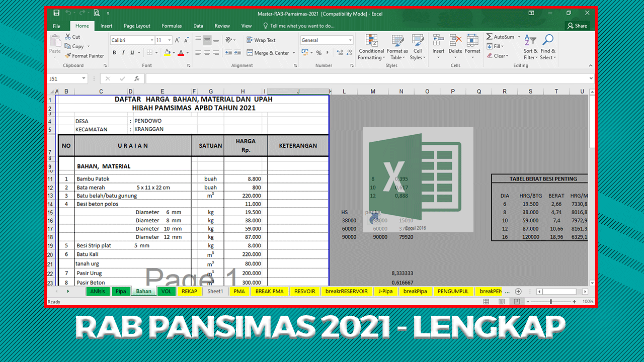The image size is (644, 362).
Task: Expand the font name dropdown
Action: 152,40
